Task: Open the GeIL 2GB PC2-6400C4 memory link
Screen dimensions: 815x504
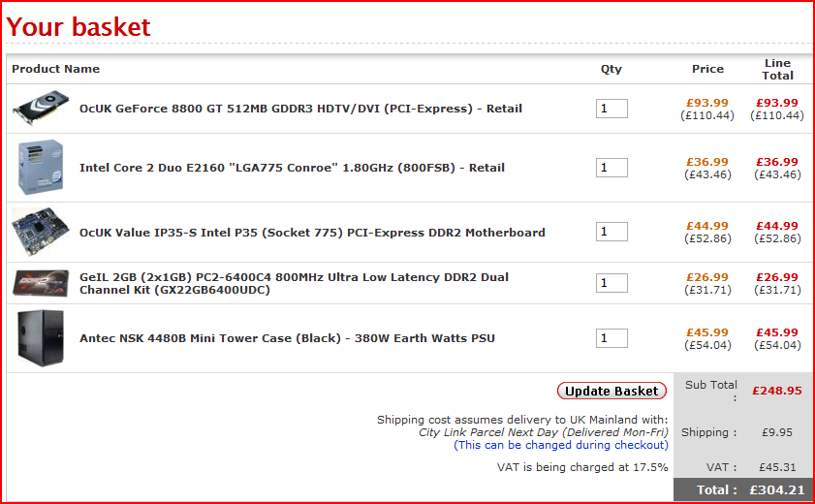Action: [294, 283]
